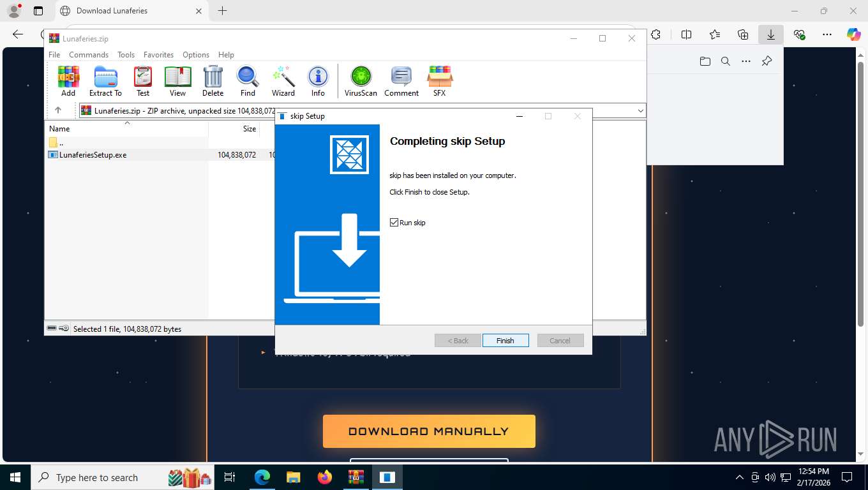Click the Windows Start button

[15, 477]
